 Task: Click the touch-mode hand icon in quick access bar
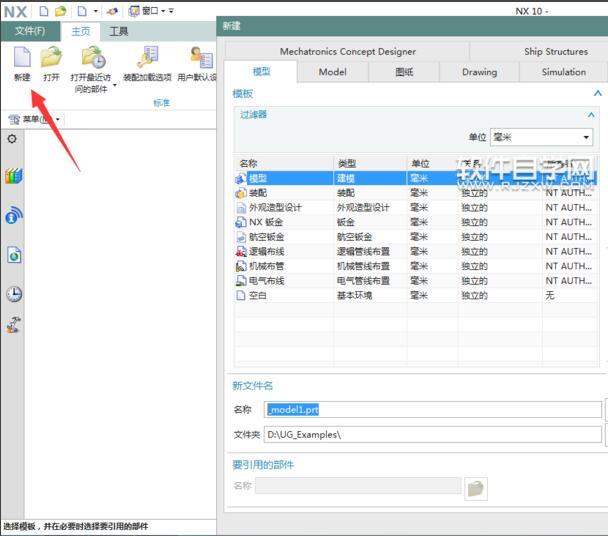click(x=112, y=11)
